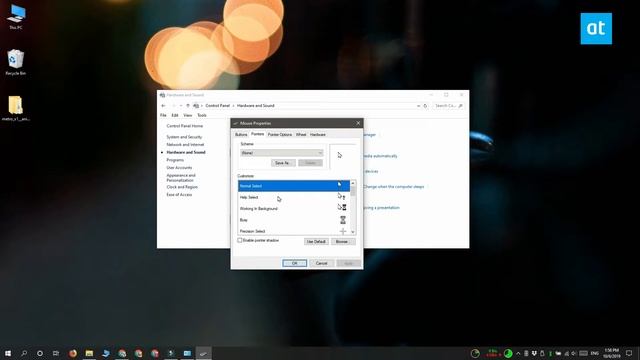Image resolution: width=640 pixels, height=360 pixels.
Task: Go up one level in Control Panel
Action: pyautogui.click(x=188, y=106)
